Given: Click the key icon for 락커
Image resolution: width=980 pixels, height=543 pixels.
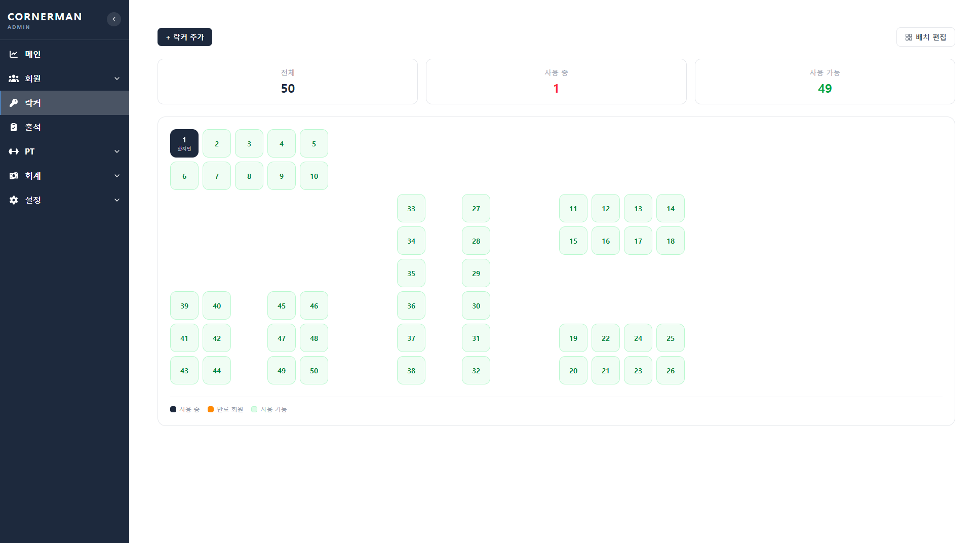Looking at the screenshot, I should click(14, 103).
